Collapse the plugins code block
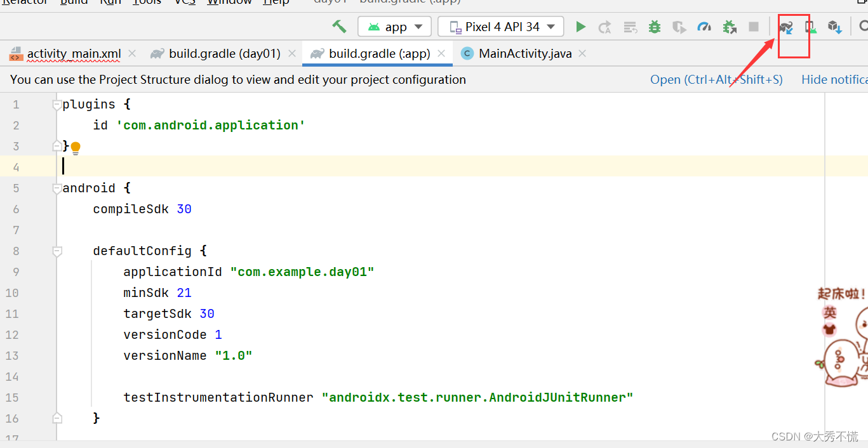This screenshot has height=448, width=868. pos(57,103)
